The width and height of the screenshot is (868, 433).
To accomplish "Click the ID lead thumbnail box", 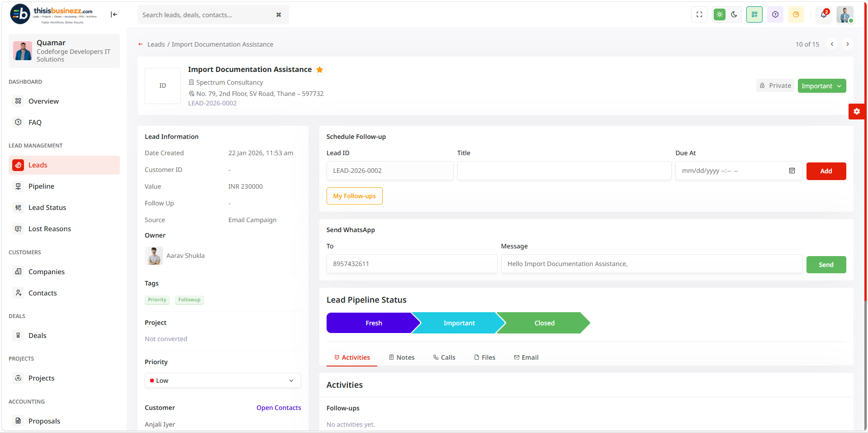I will pyautogui.click(x=163, y=86).
